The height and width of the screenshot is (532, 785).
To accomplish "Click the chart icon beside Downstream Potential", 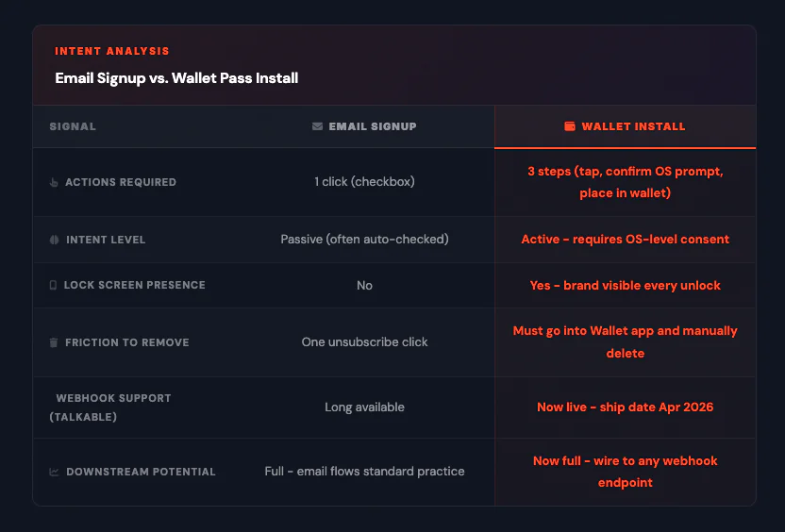I will [54, 472].
